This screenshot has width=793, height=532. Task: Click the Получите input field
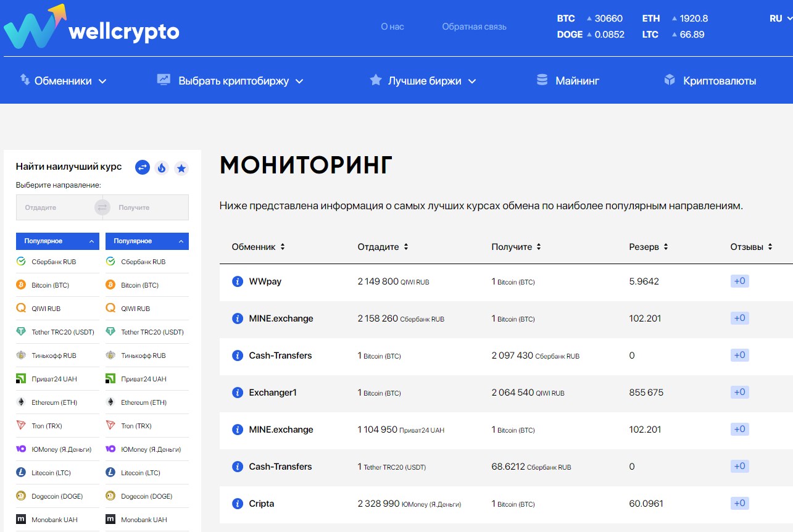click(149, 207)
